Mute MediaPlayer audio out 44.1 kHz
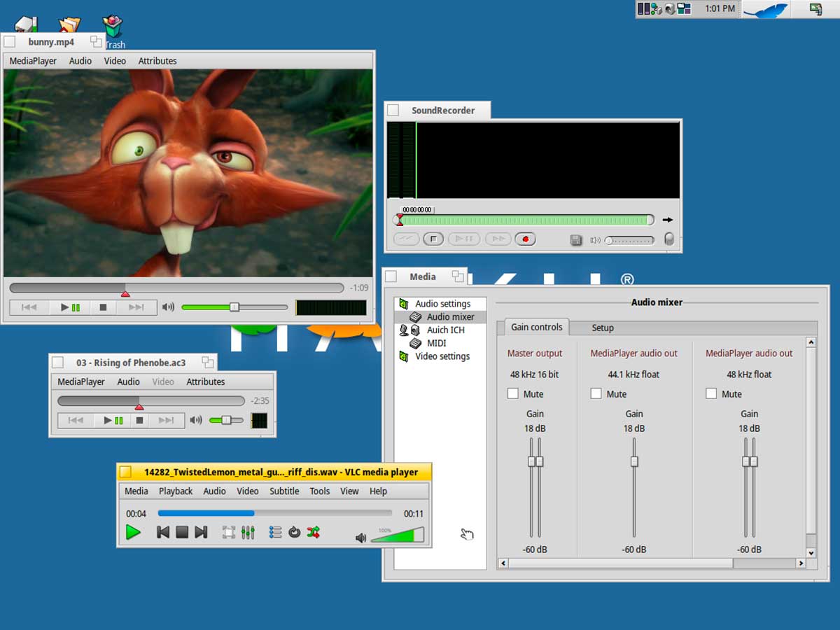Image resolution: width=840 pixels, height=630 pixels. (x=596, y=394)
